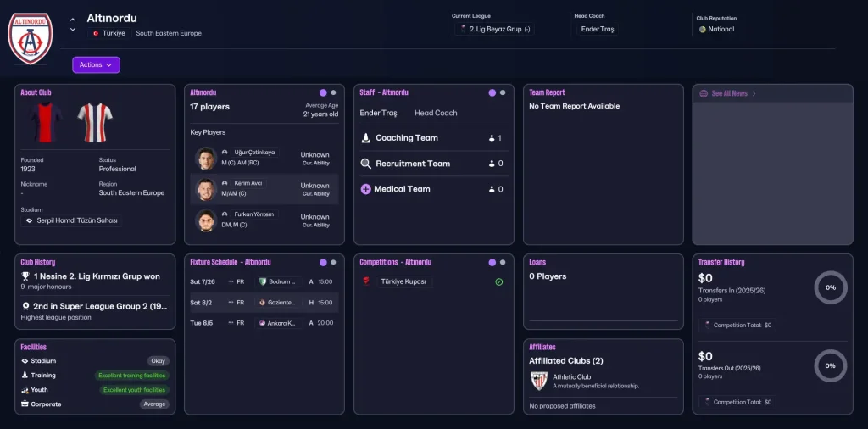The height and width of the screenshot is (429, 868).
Task: Click the Training facilities icon
Action: [25, 375]
